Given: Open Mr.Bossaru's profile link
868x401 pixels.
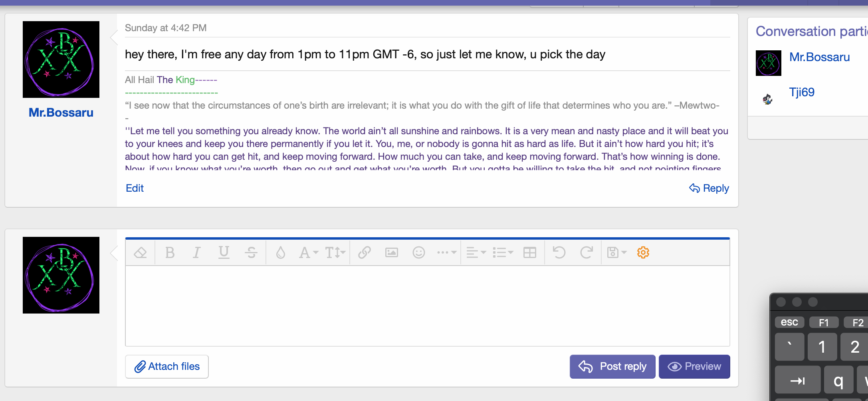Looking at the screenshot, I should coord(61,112).
